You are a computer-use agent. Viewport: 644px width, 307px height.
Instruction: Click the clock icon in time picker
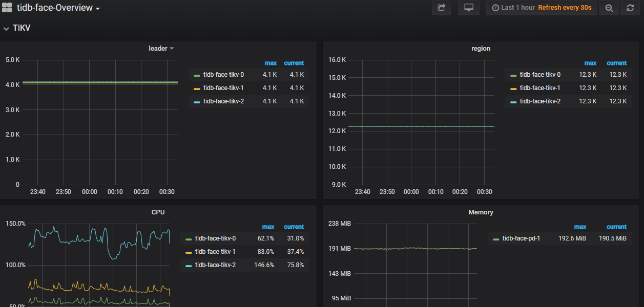[495, 8]
